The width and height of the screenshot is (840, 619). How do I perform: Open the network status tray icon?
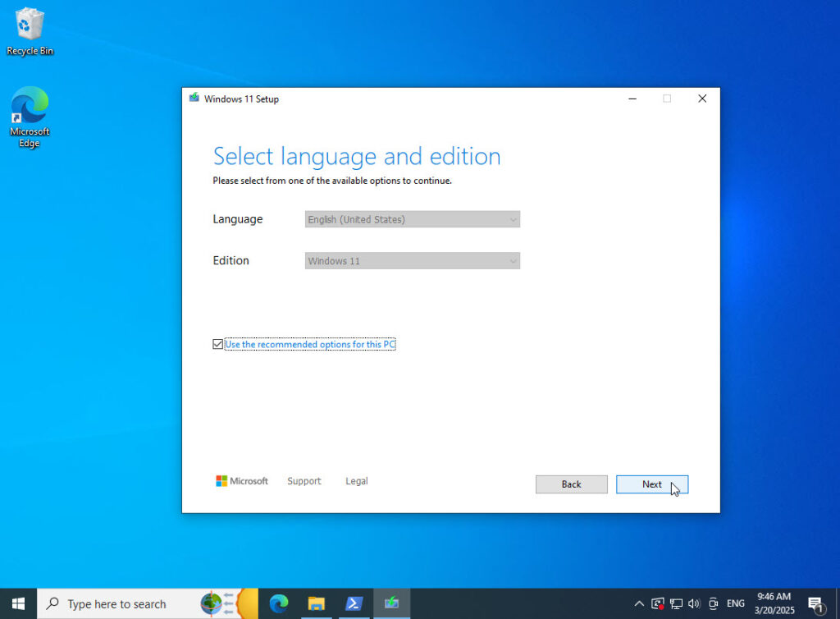(676, 603)
